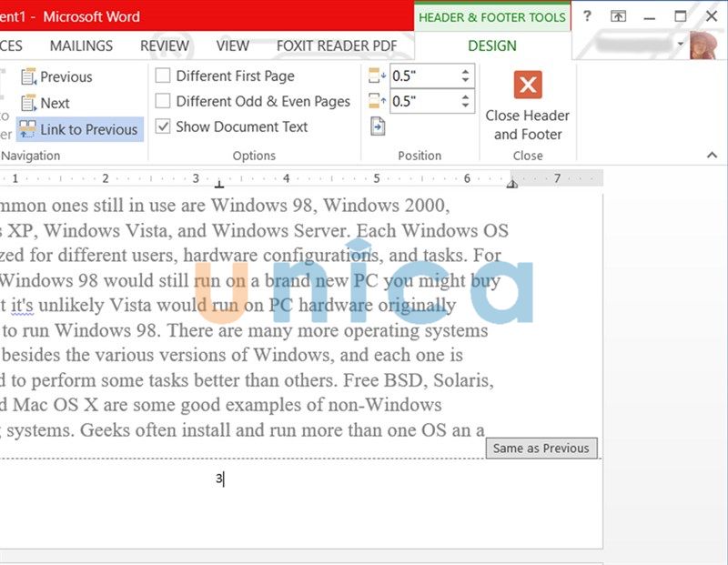Click the right indent marker on ruler
The width and height of the screenshot is (728, 565).
[x=512, y=184]
